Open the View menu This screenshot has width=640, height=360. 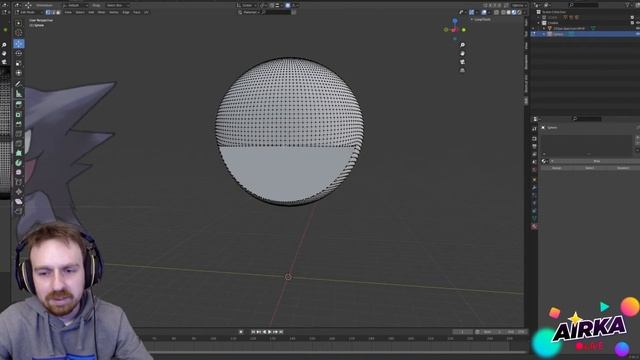(x=68, y=12)
